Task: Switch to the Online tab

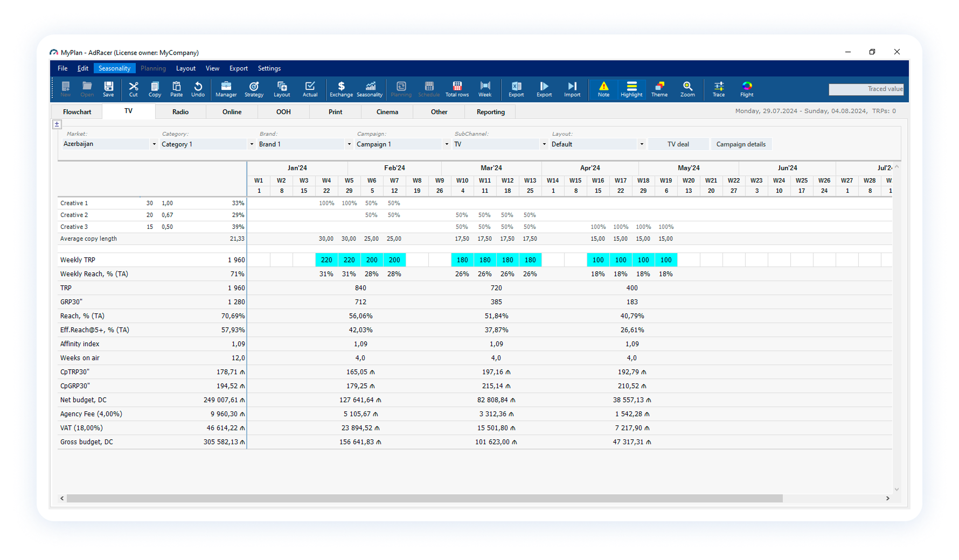Action: click(x=232, y=112)
